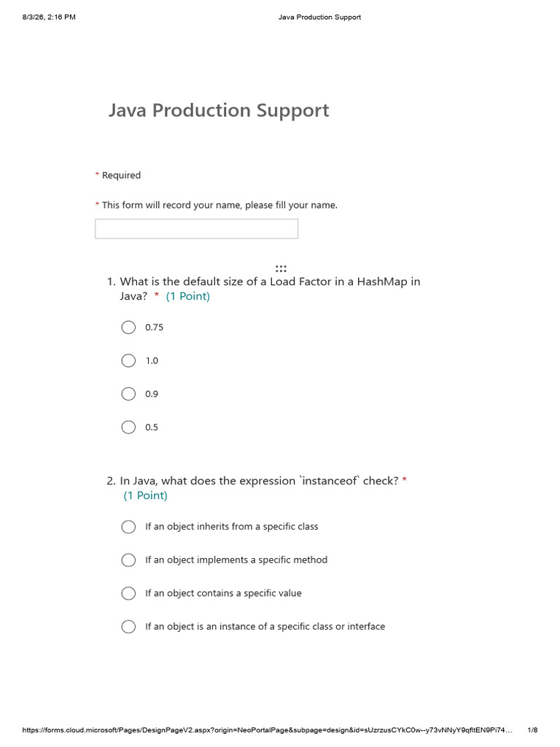Viewport: 560px width, 747px height.
Task: Click the name text input box
Action: coord(197,228)
